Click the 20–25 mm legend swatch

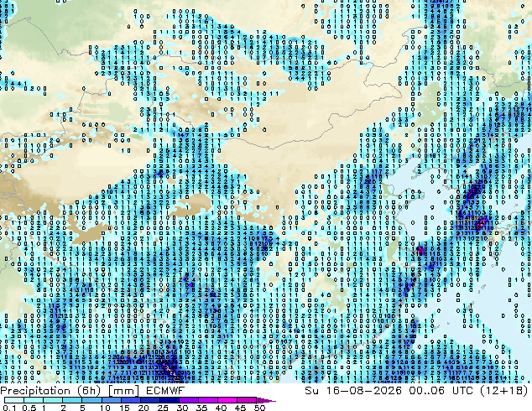coord(150,400)
